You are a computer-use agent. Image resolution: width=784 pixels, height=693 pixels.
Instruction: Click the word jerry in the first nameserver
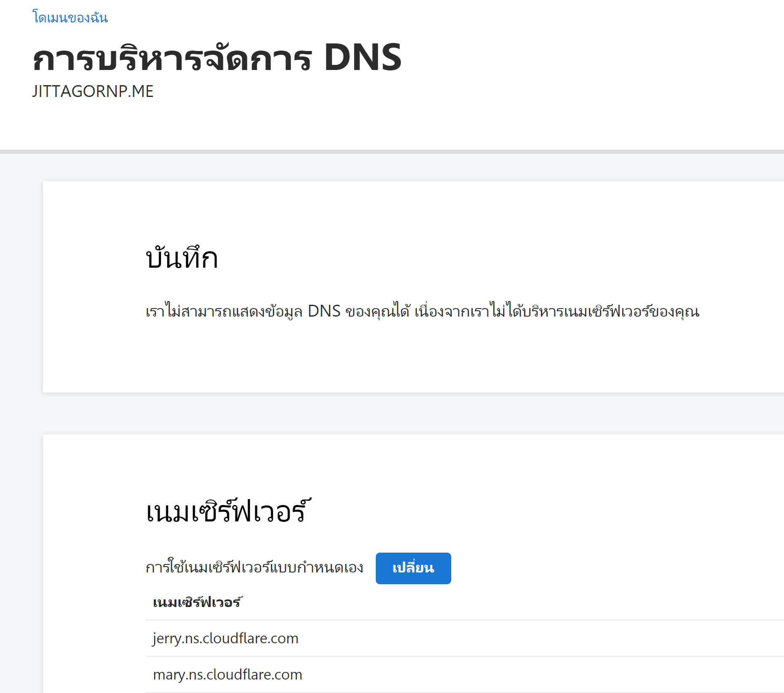point(167,638)
